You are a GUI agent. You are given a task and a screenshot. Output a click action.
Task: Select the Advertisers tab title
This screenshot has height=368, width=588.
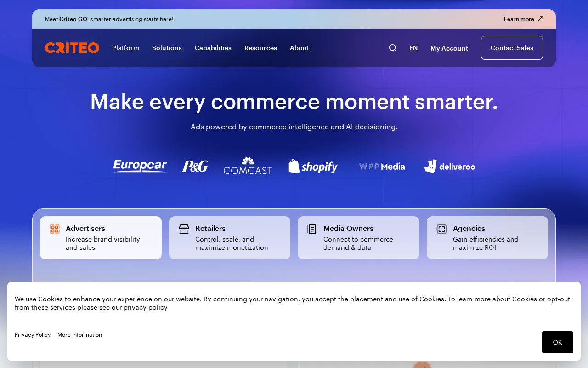pos(85,228)
